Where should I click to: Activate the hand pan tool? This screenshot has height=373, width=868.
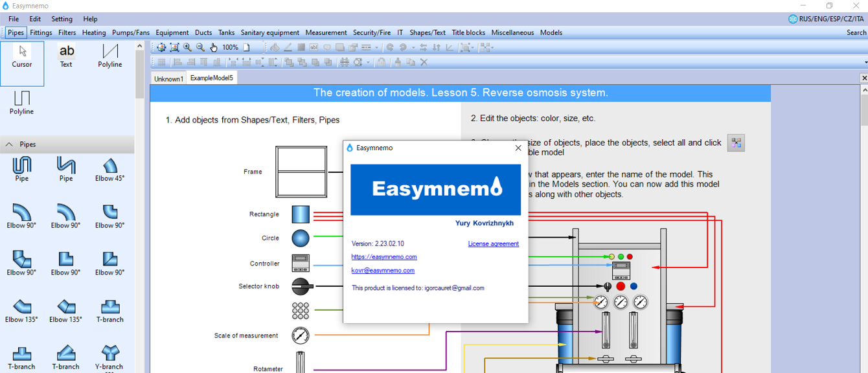(x=214, y=47)
